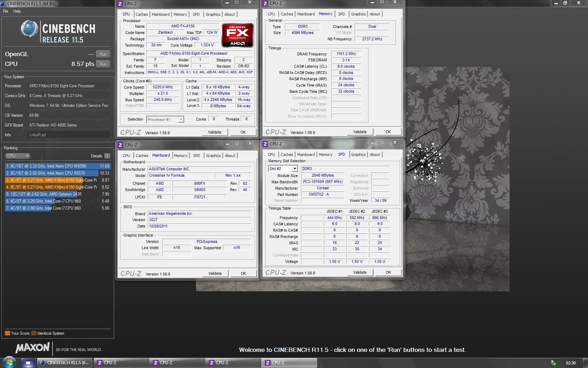This screenshot has width=588, height=368.
Task: Switch to Caches tab in CPU window
Action: point(142,14)
